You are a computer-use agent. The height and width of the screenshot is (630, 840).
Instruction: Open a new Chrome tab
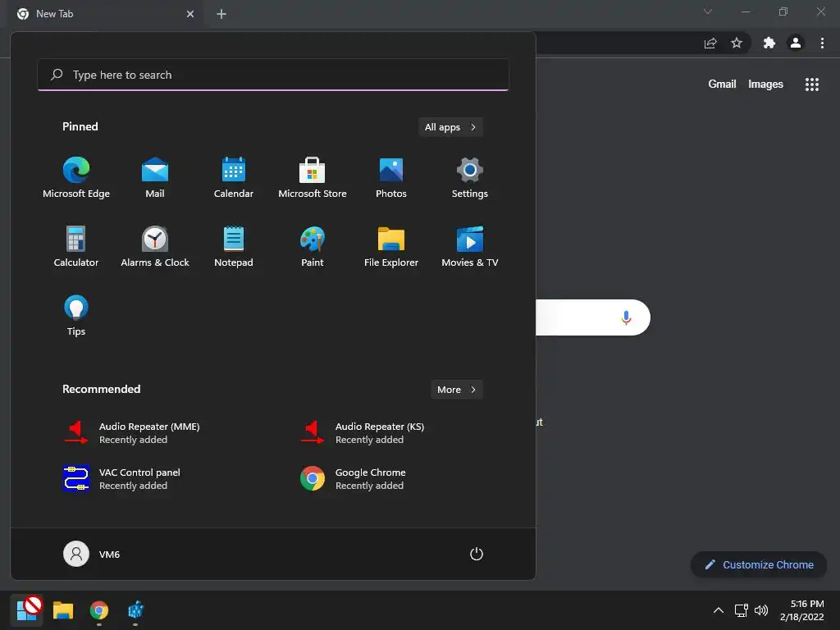point(221,14)
